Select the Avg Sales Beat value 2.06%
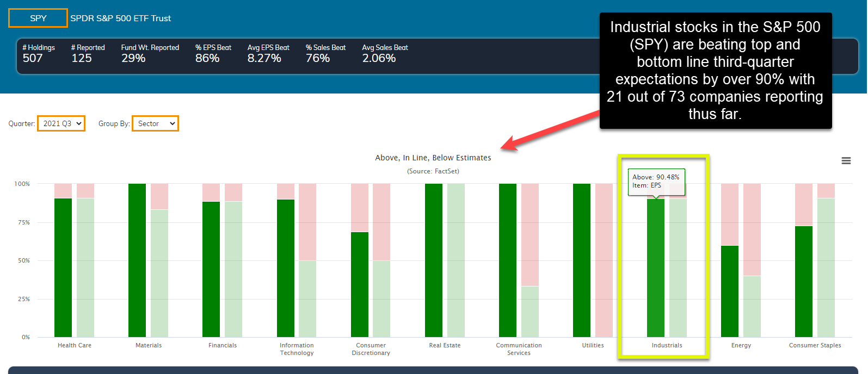The width and height of the screenshot is (868, 374). tap(379, 58)
